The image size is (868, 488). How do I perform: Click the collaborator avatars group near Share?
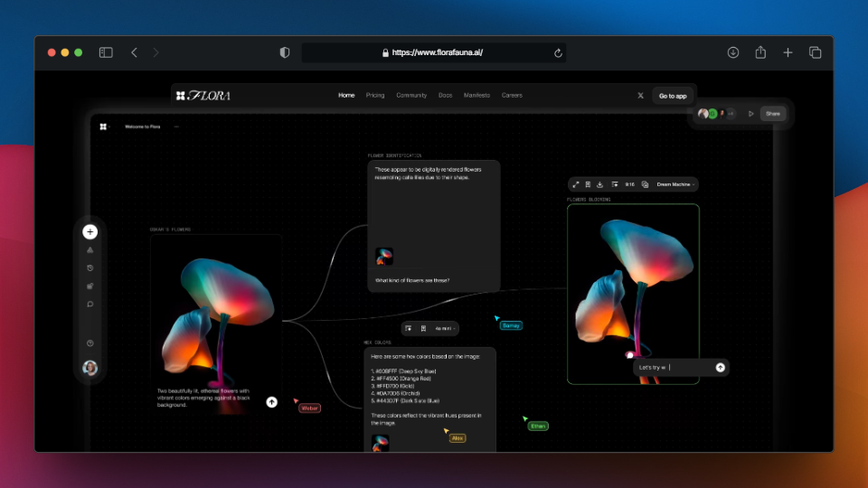point(717,114)
